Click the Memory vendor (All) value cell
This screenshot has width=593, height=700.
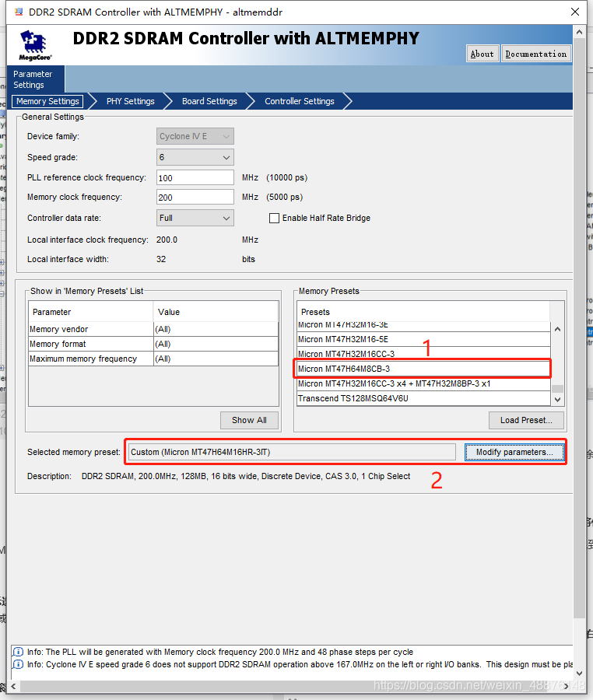tap(216, 330)
